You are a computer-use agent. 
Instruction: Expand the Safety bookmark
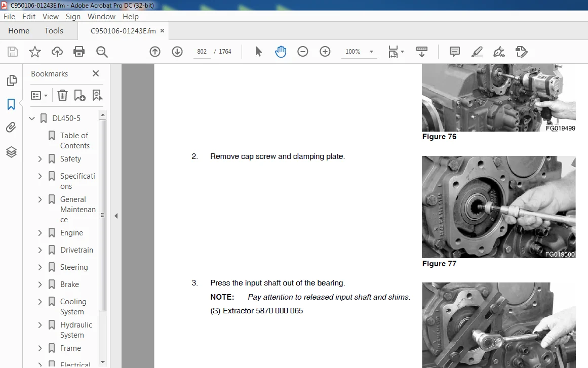coord(40,159)
